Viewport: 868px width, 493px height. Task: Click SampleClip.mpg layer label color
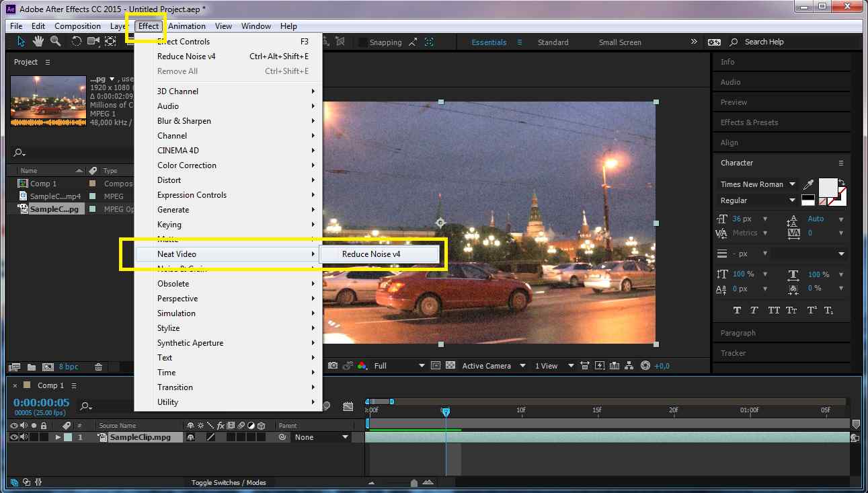point(68,437)
